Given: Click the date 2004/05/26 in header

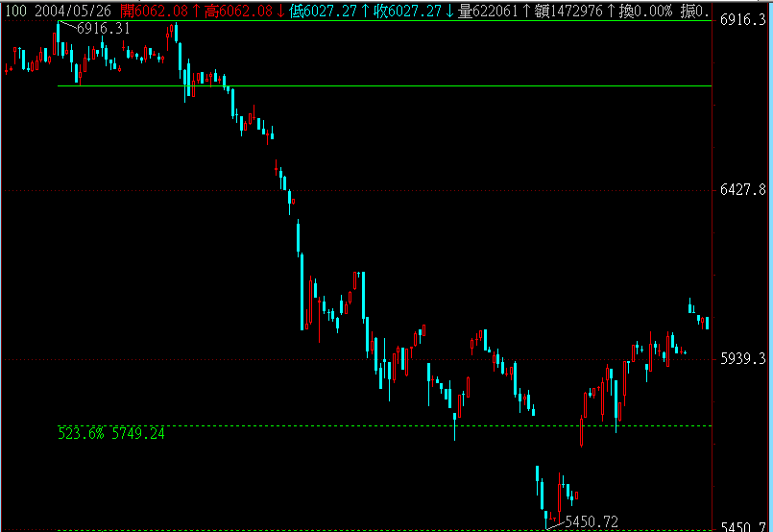Looking at the screenshot, I should click(73, 11).
